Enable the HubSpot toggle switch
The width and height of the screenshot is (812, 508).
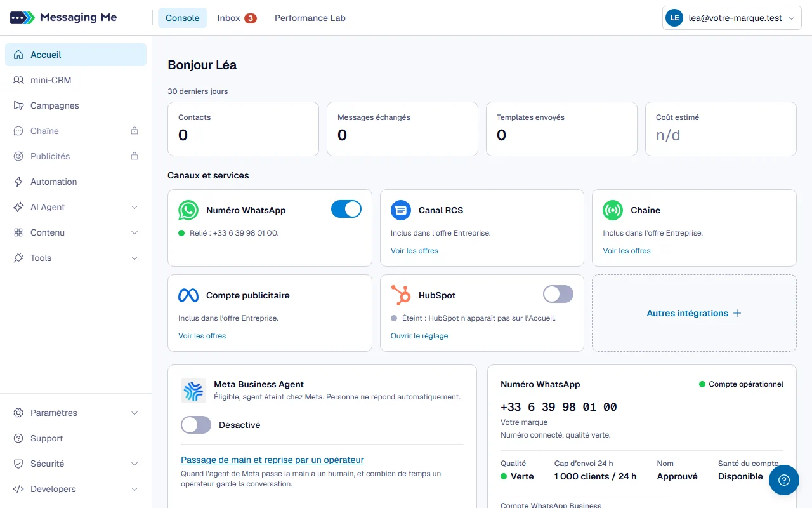[x=558, y=294]
